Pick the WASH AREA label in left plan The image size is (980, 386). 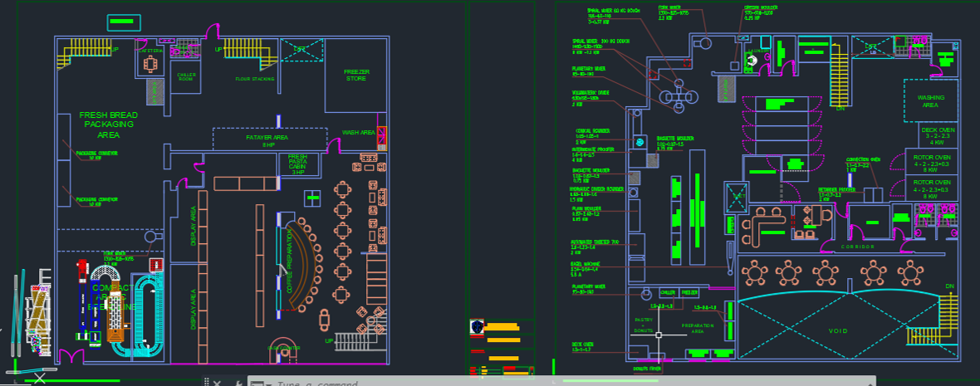(358, 133)
